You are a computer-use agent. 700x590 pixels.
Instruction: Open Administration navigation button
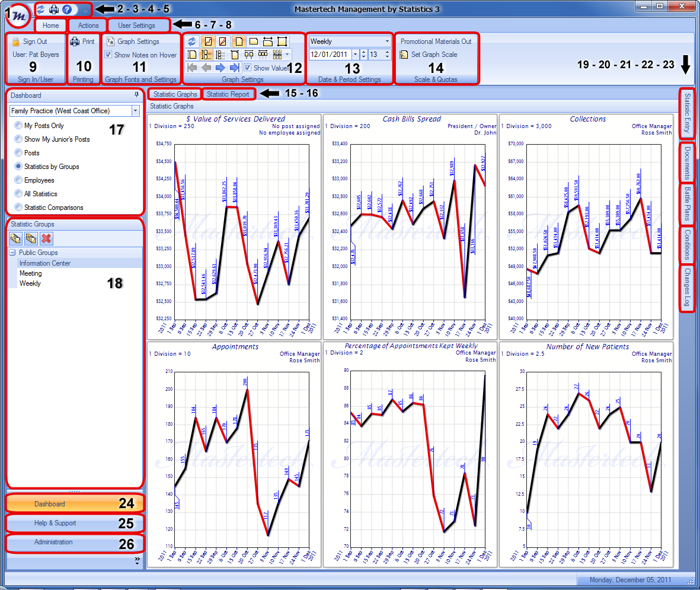click(x=74, y=542)
